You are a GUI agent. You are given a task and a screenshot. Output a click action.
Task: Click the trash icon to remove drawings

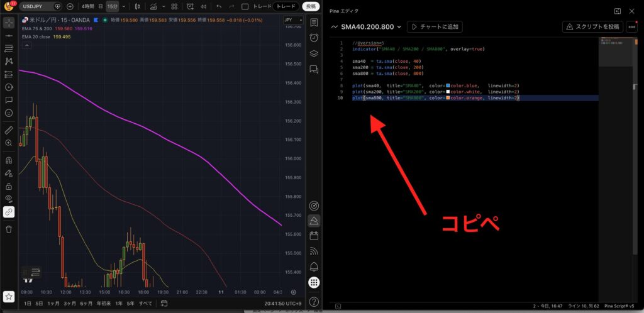(x=9, y=228)
